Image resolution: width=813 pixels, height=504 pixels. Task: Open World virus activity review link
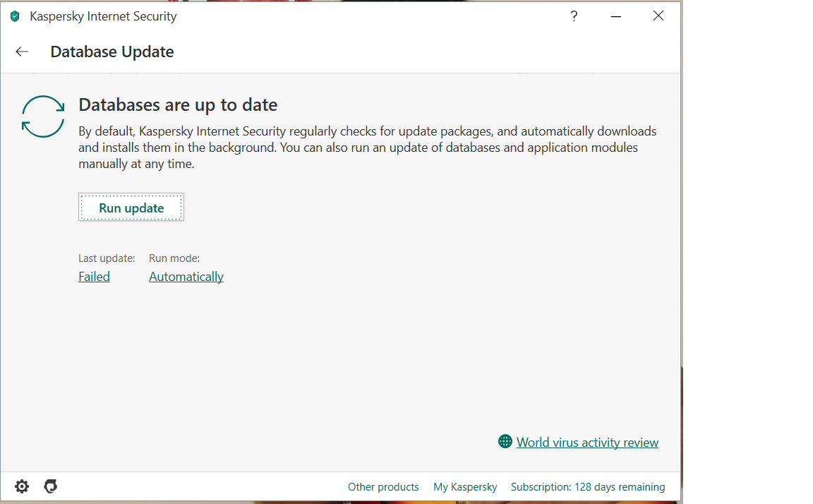[x=587, y=443]
